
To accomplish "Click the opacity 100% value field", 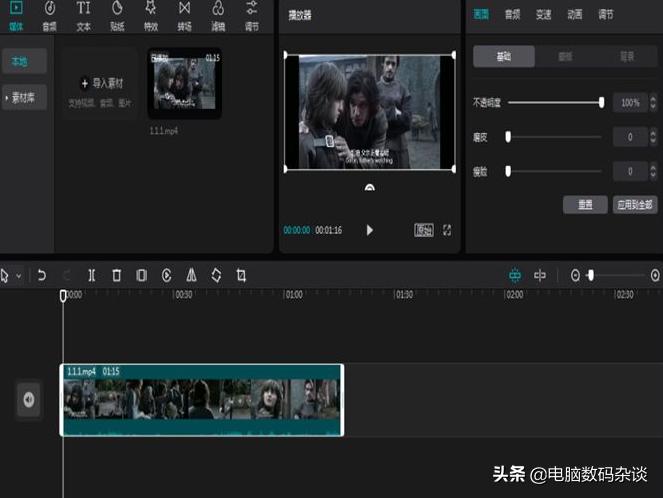I will (630, 103).
